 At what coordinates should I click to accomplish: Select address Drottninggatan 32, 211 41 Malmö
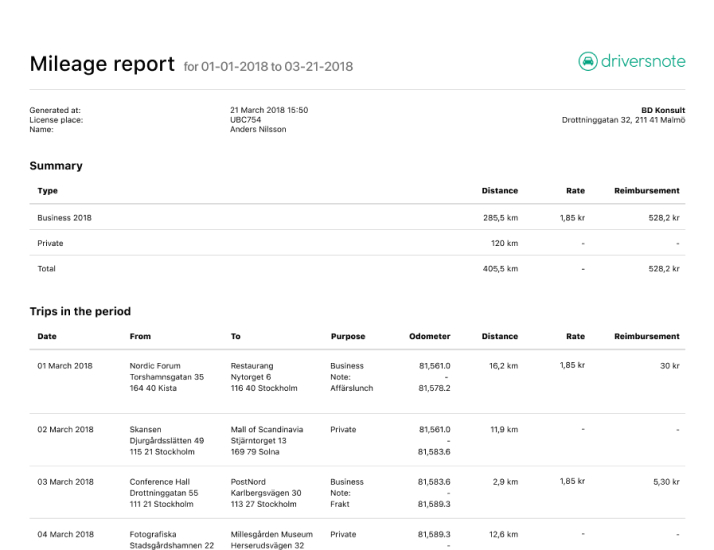623,120
